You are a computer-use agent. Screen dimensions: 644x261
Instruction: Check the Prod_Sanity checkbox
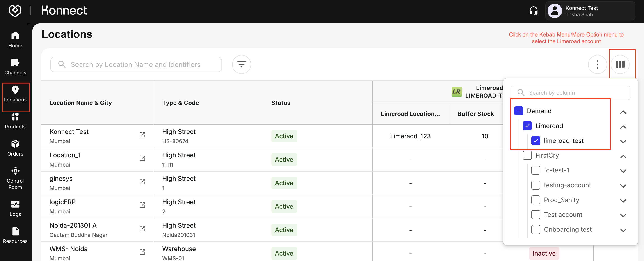coord(535,200)
